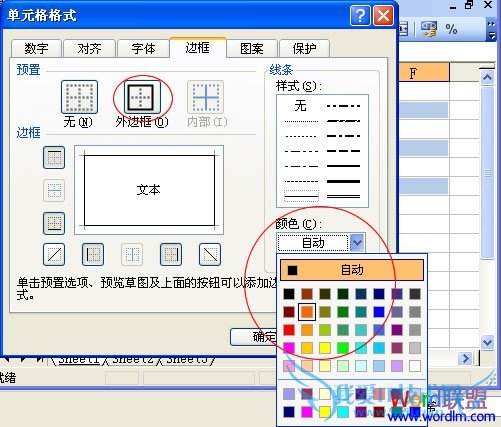
Task: Select the 边框 tab
Action: click(198, 48)
